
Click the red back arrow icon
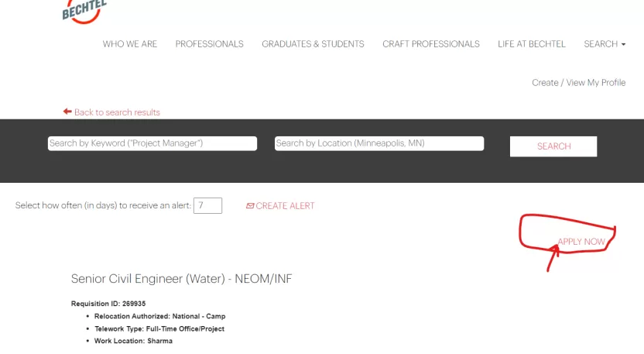67,112
